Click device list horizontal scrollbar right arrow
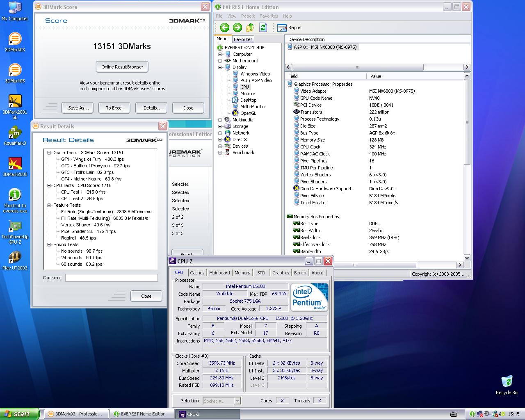 (x=467, y=67)
